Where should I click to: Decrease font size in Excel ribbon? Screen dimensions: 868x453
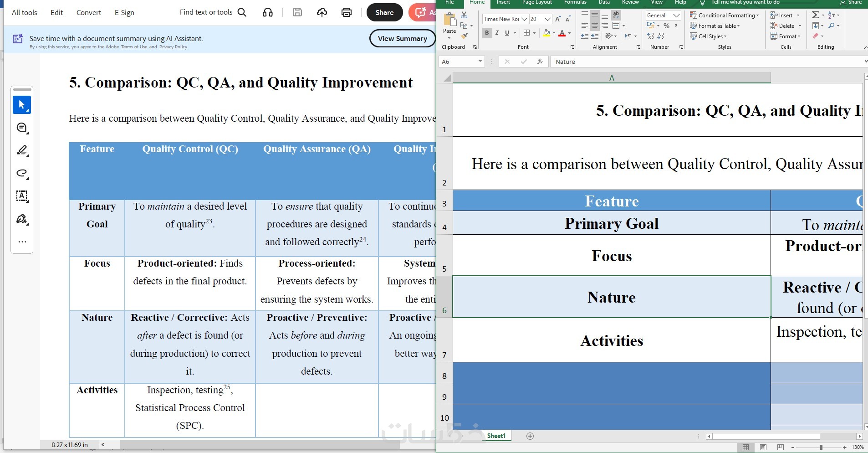(x=568, y=19)
